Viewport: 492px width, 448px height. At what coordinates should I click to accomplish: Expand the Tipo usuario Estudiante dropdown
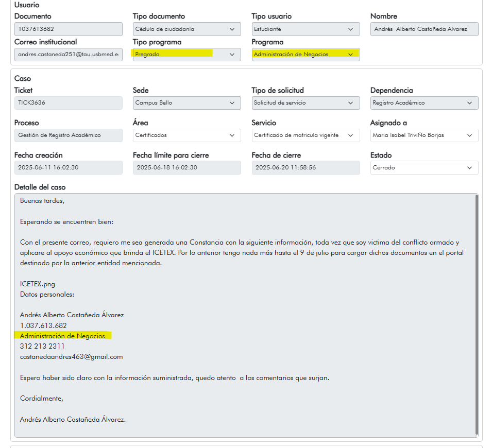coord(306,29)
